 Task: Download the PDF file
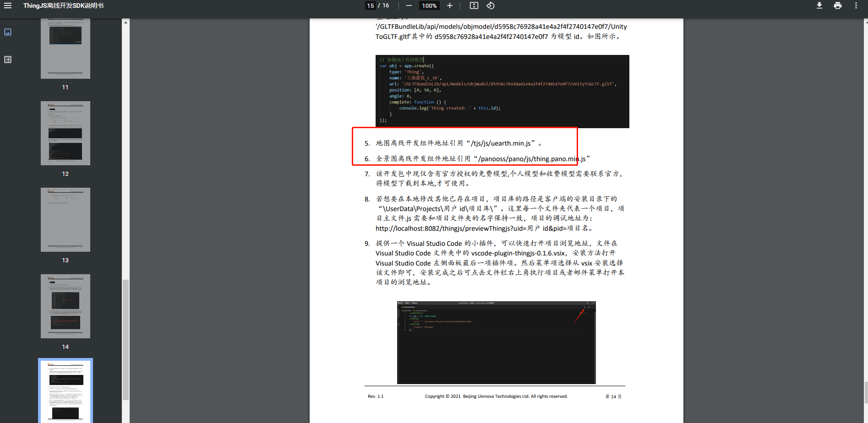(819, 5)
